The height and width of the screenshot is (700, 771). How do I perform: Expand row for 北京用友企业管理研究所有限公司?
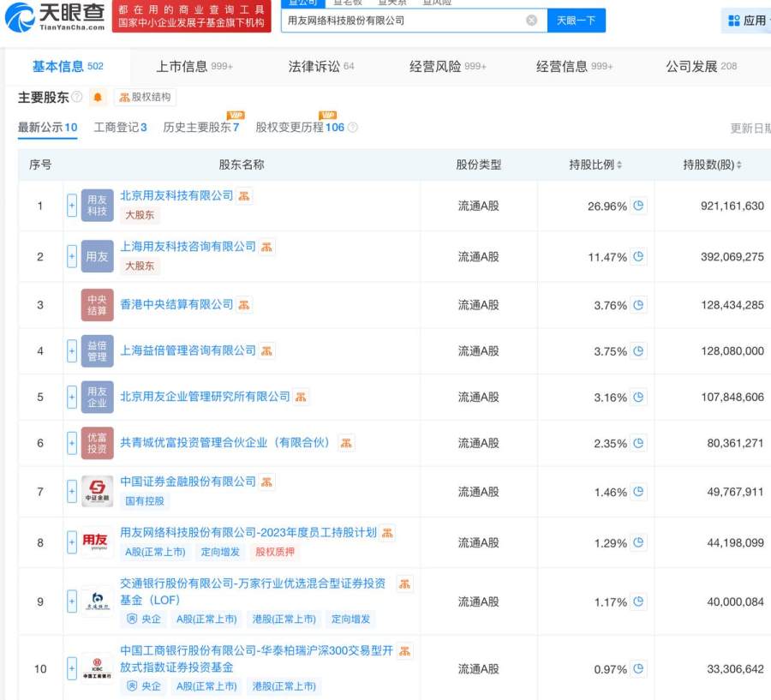(72, 397)
